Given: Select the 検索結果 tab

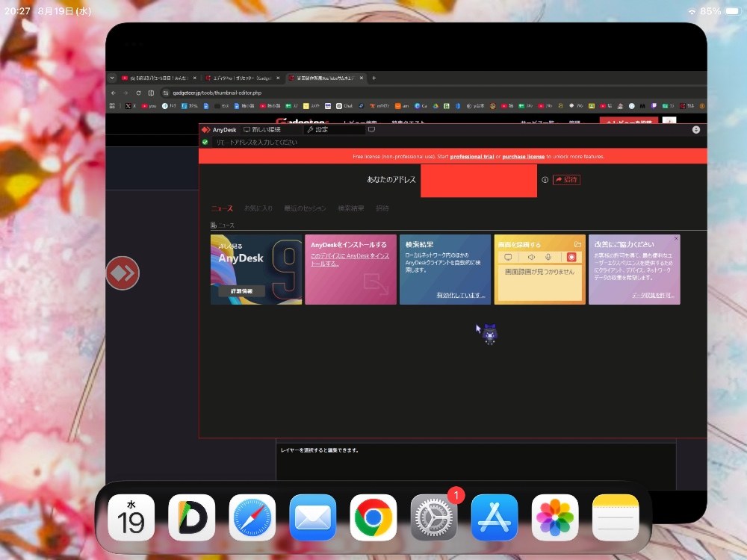Looking at the screenshot, I should 351,208.
